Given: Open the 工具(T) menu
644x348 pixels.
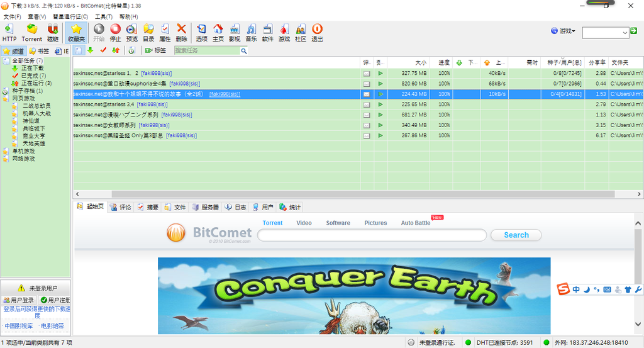Looking at the screenshot, I should [x=104, y=16].
